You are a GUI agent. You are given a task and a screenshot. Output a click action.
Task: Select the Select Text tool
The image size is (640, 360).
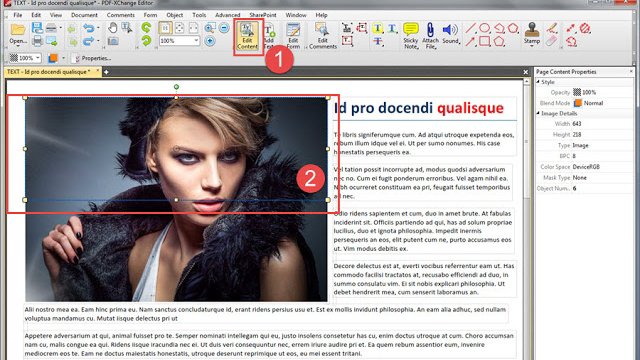tap(127, 28)
